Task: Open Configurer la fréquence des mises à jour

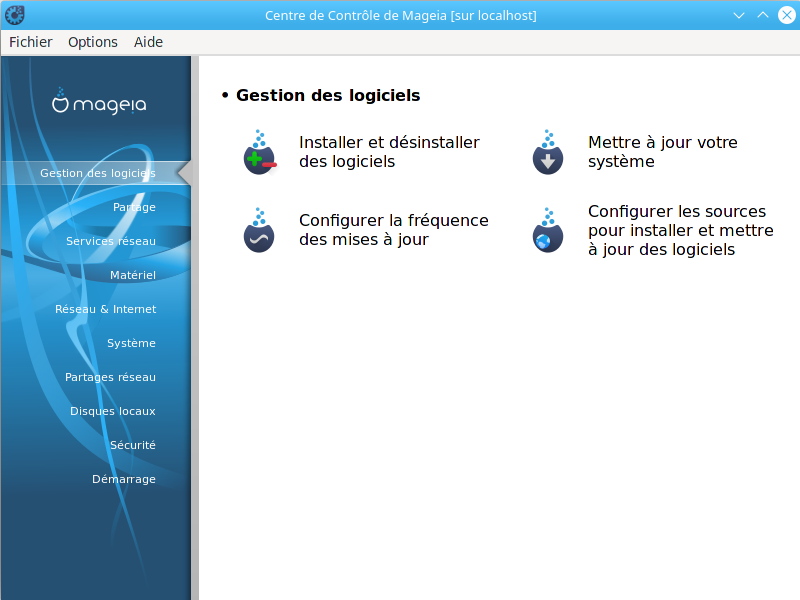Action: pos(393,230)
